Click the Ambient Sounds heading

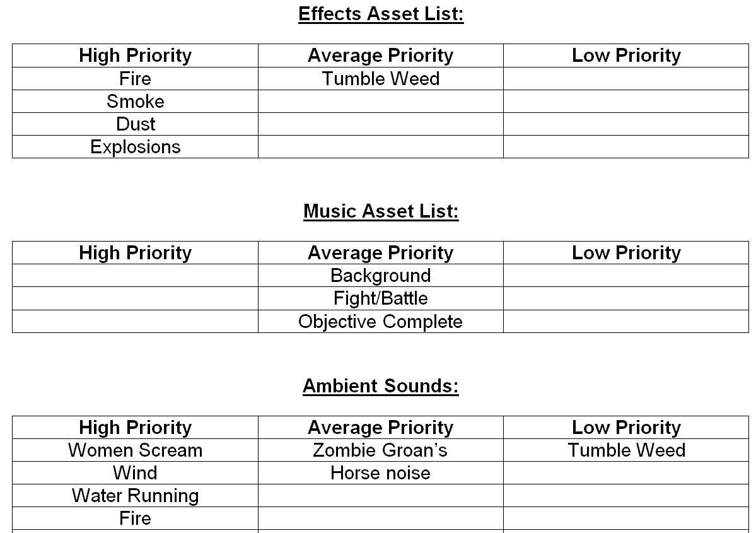point(381,386)
